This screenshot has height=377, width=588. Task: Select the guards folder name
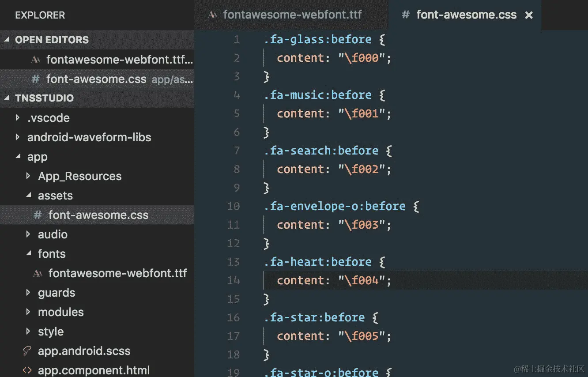(57, 293)
